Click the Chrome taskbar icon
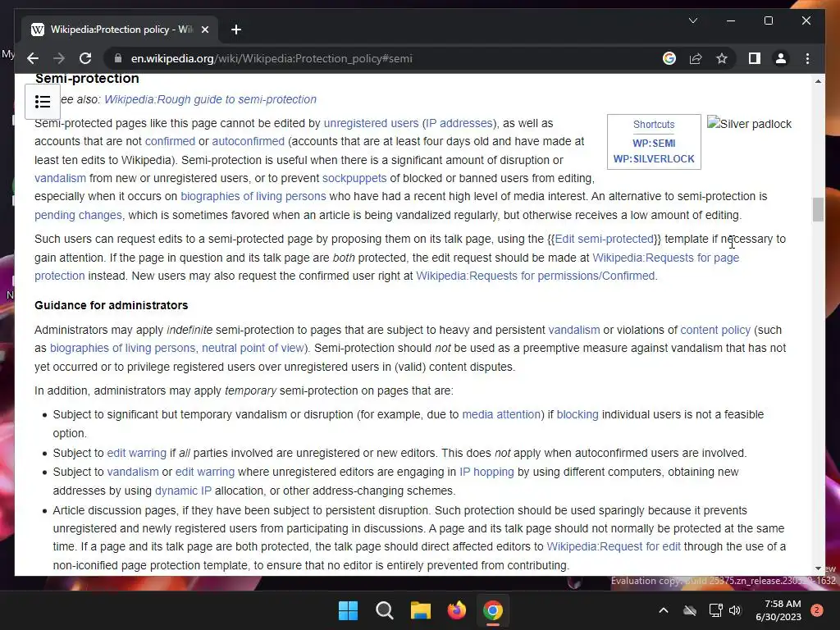840x630 pixels. (493, 610)
